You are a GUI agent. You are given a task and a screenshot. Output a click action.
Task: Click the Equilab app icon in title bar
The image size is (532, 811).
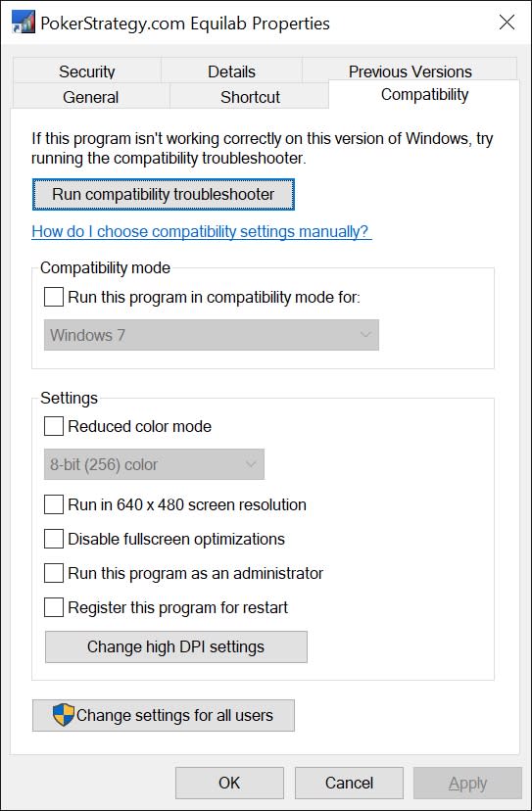click(x=23, y=23)
